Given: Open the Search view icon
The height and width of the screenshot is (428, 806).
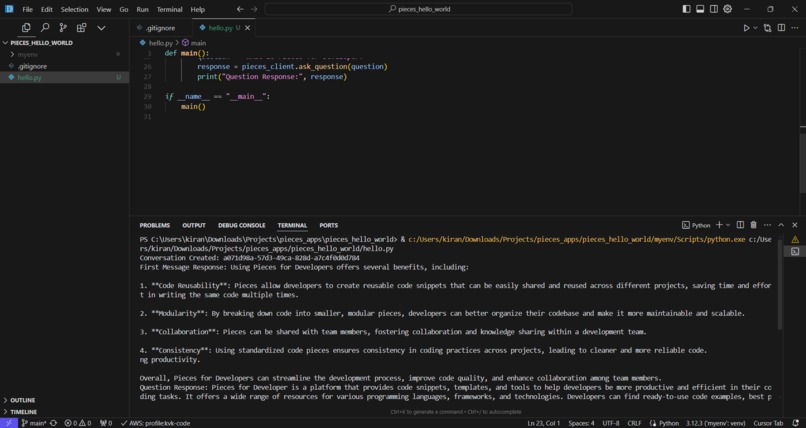Looking at the screenshot, I should (x=45, y=28).
